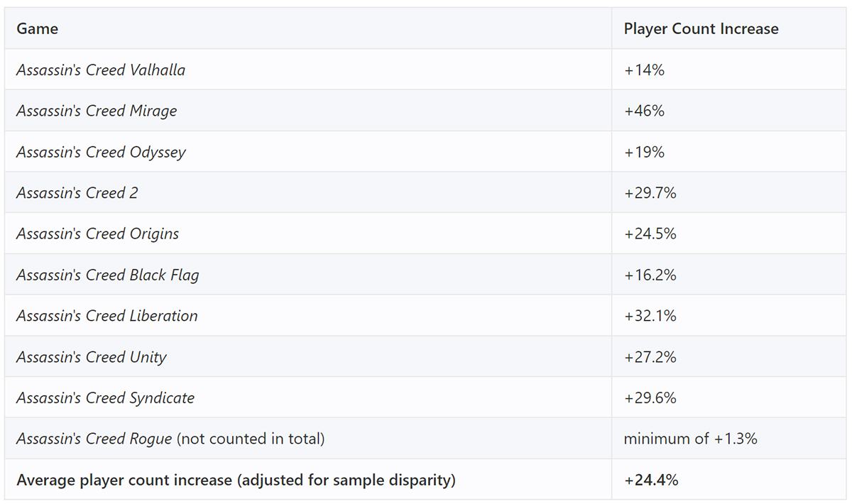Screen dimensions: 852x504
Task: Select the Assassin's Creed Unity cell
Action: [308, 357]
